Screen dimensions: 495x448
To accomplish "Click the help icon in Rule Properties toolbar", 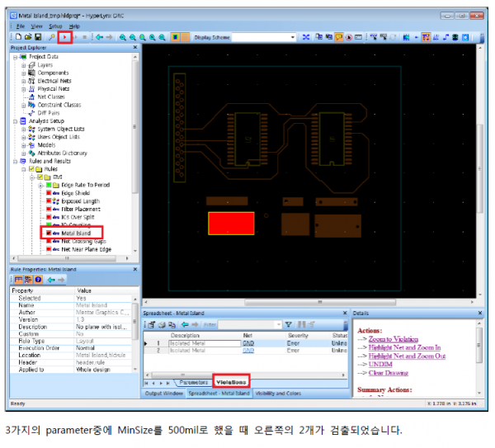I will pyautogui.click(x=38, y=280).
